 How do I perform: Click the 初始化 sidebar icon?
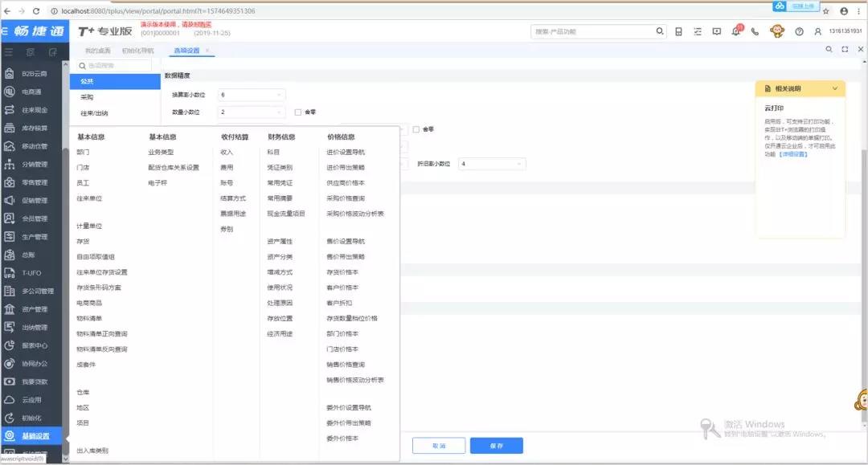(x=10, y=418)
